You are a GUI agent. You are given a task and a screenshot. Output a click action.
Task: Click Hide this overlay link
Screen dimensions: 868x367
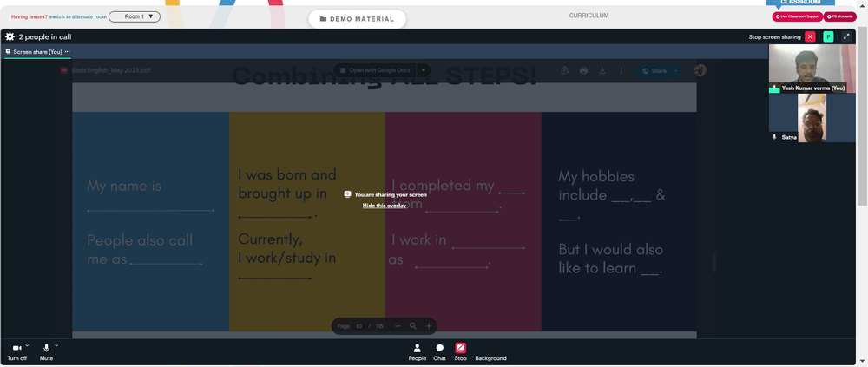385,206
